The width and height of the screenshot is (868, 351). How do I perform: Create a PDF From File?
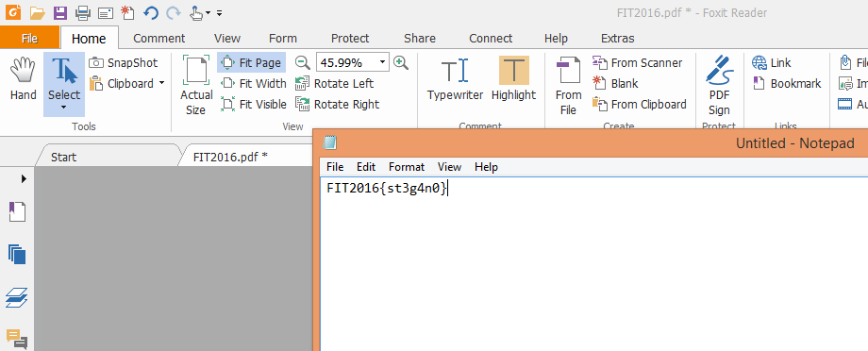569,85
